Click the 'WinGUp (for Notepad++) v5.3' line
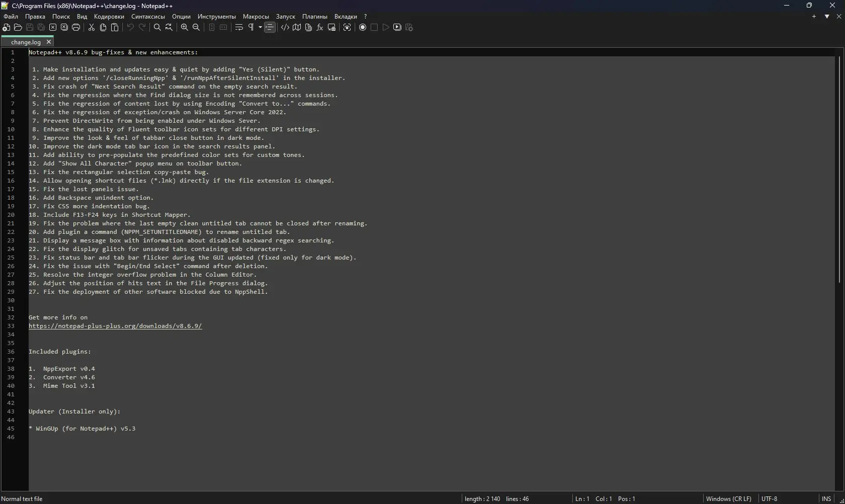Viewport: 845px width, 504px height. click(x=82, y=429)
